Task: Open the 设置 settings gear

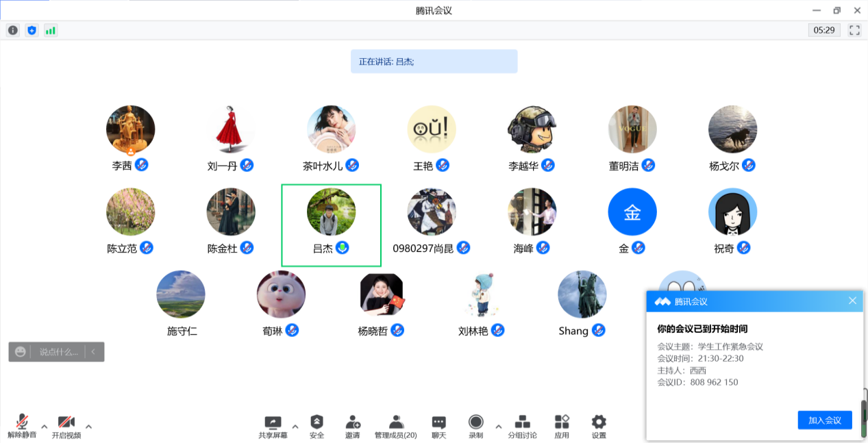Action: coord(599,426)
